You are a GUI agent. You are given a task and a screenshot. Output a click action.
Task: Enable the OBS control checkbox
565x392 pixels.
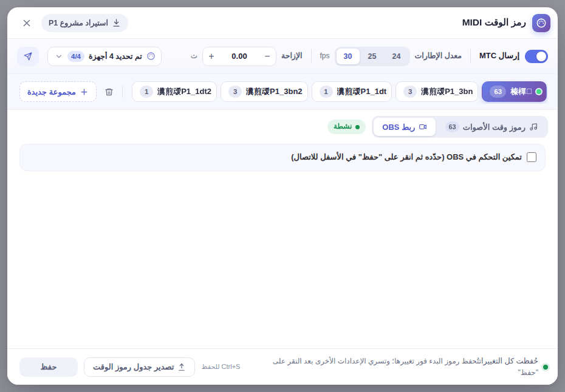coord(532,157)
